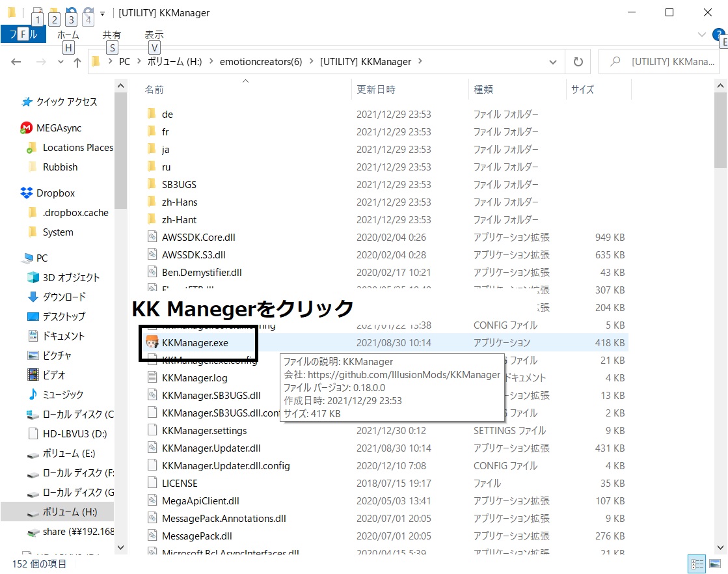728x574 pixels.
Task: Expand the address bar history dropdown
Action: pos(552,62)
